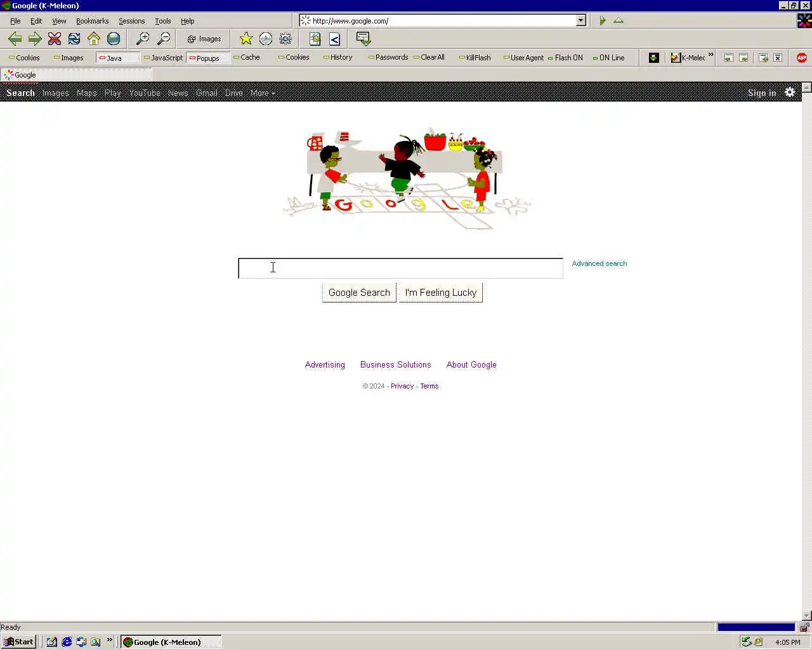This screenshot has height=650, width=812.
Task: Click the blue left-angle bracket icon
Action: click(x=335, y=39)
